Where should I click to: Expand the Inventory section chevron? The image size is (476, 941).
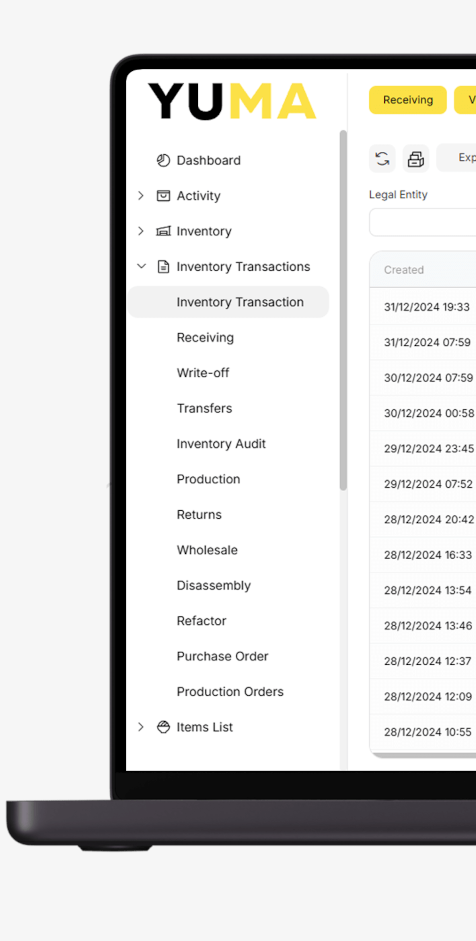click(141, 231)
